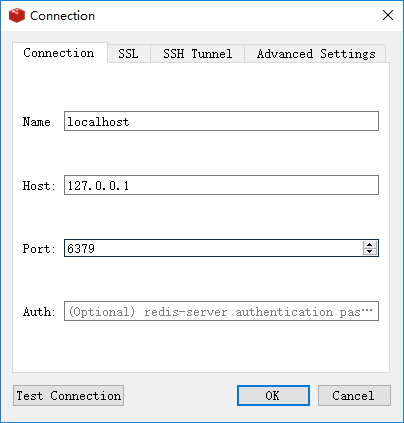The image size is (404, 423).
Task: Close the Connection dialog with the X
Action: pos(388,15)
